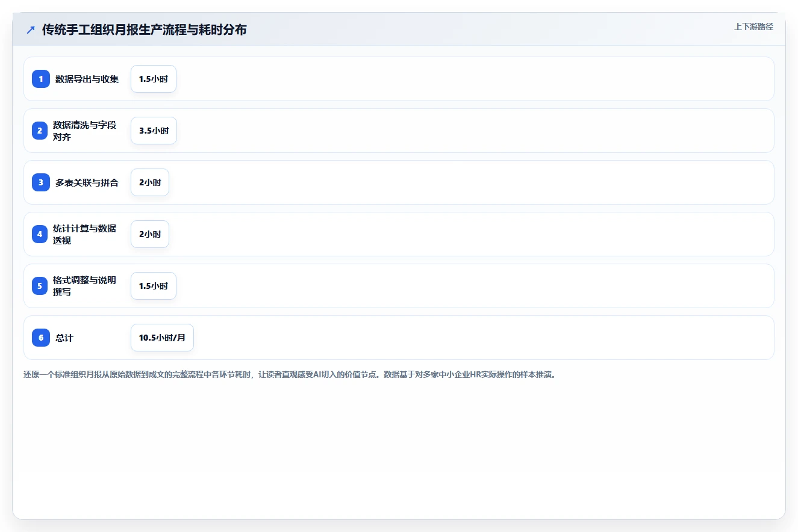Click the footnote description text below the rows
Screen dimensions: 798x532
289,374
